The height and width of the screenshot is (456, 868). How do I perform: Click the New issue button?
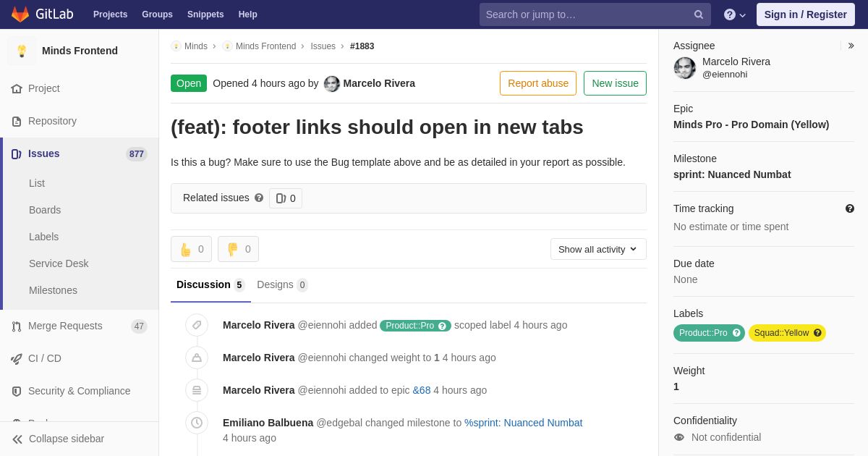(x=615, y=83)
